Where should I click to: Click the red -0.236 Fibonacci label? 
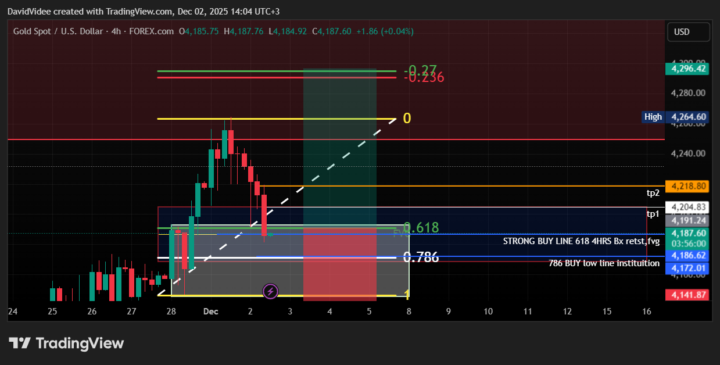pyautogui.click(x=424, y=78)
